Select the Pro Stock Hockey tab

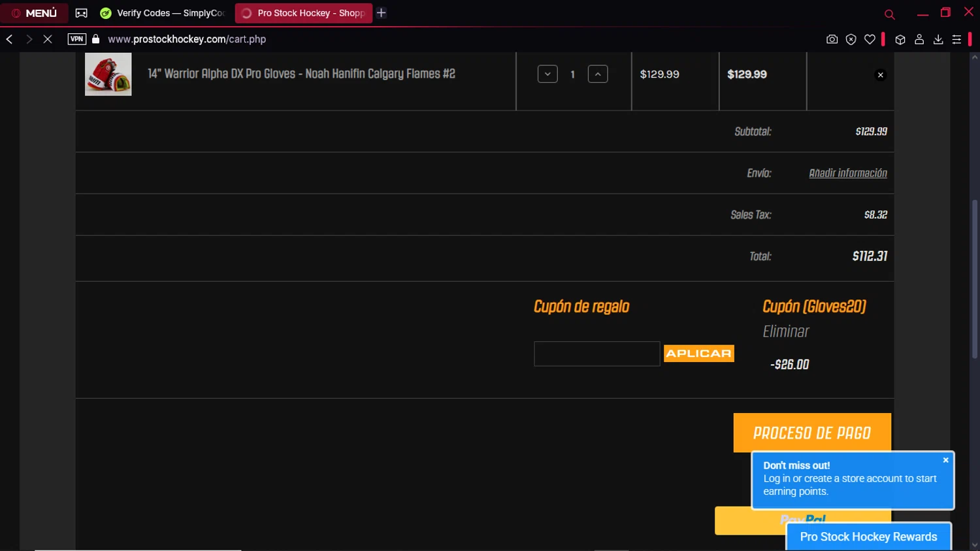point(304,13)
